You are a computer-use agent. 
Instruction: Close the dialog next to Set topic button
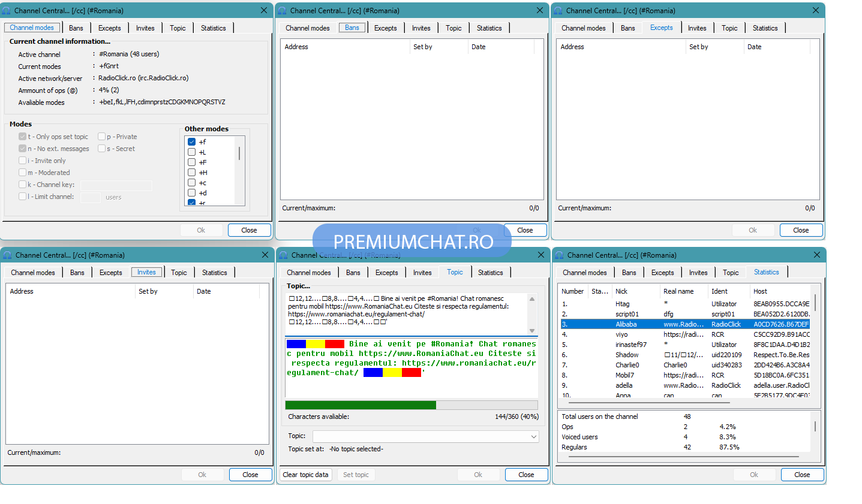tap(526, 475)
